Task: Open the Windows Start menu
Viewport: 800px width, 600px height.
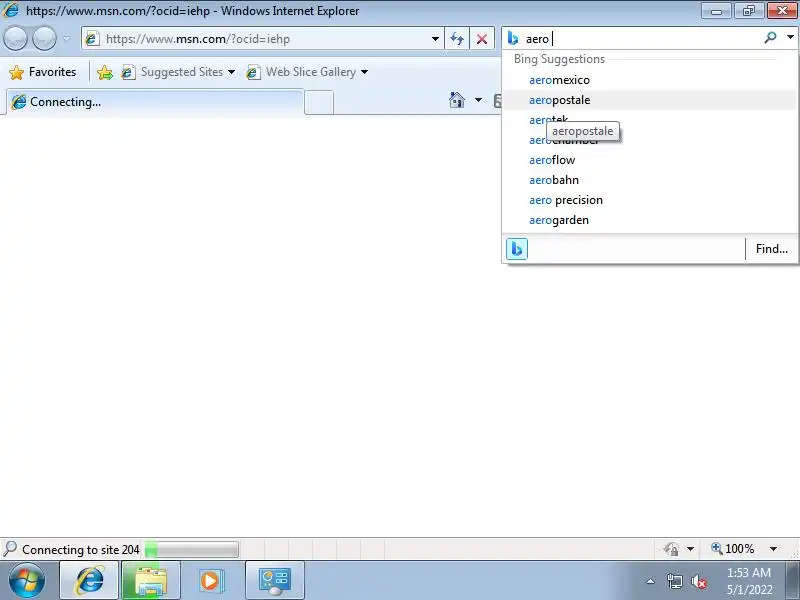Action: point(27,580)
